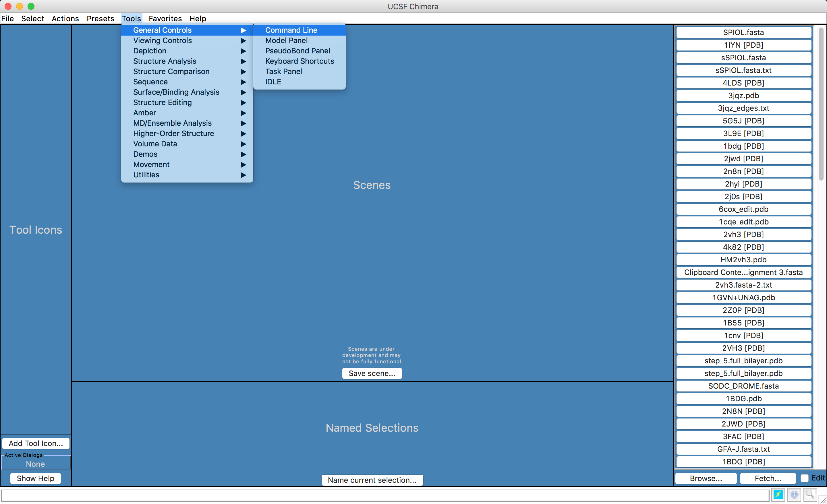827x504 pixels.
Task: Open Volume Data submenu
Action: coord(187,144)
